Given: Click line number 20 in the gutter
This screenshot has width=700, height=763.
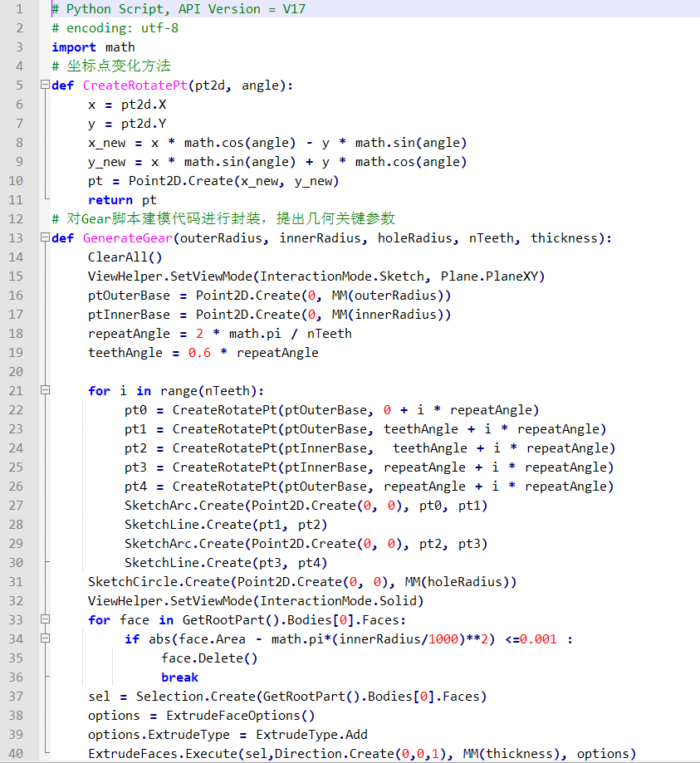Looking at the screenshot, I should pyautogui.click(x=16, y=372).
